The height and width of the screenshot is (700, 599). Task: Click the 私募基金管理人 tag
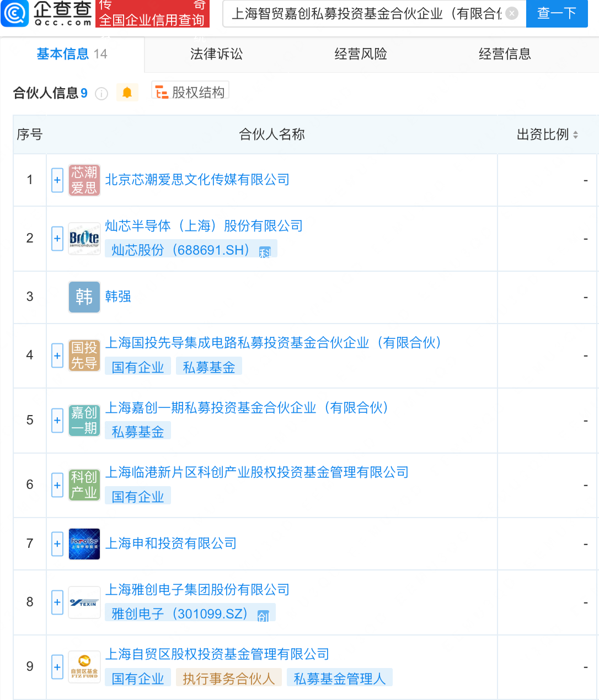click(x=340, y=679)
